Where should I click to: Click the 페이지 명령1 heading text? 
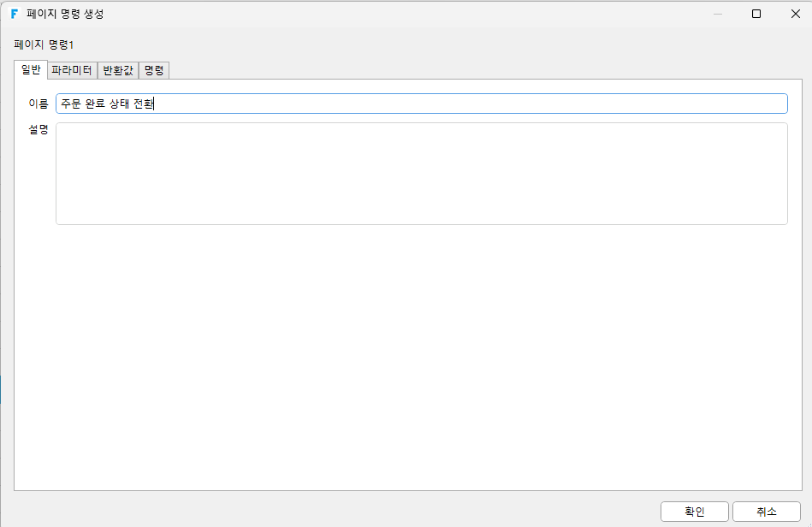point(44,44)
